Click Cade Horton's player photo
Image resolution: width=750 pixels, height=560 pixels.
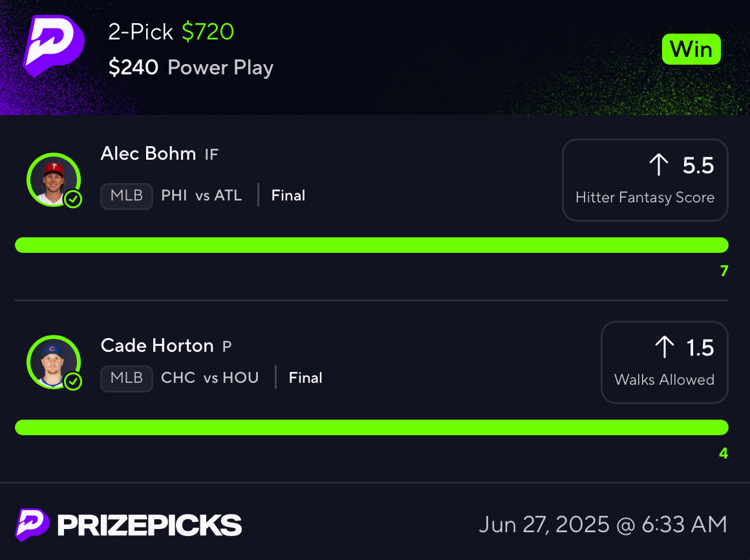pyautogui.click(x=54, y=362)
